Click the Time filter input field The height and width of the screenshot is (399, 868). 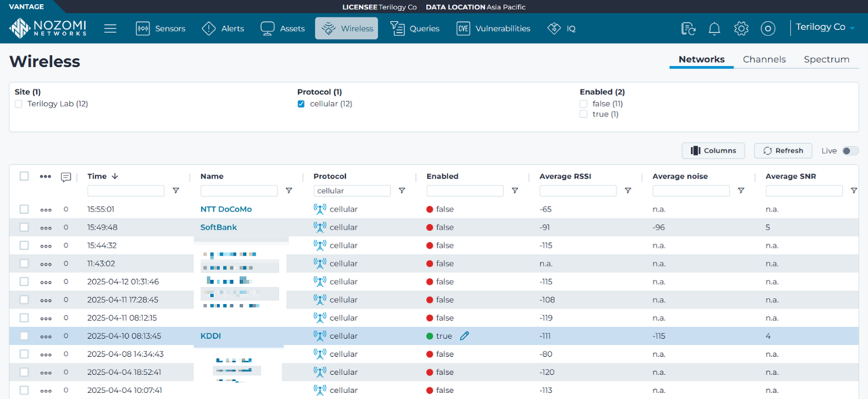[x=126, y=191]
